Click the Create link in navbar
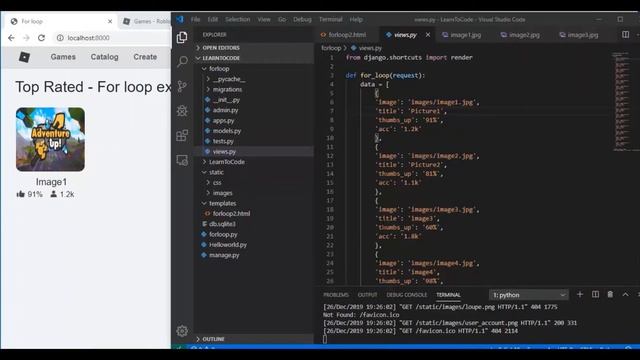 coord(145,57)
